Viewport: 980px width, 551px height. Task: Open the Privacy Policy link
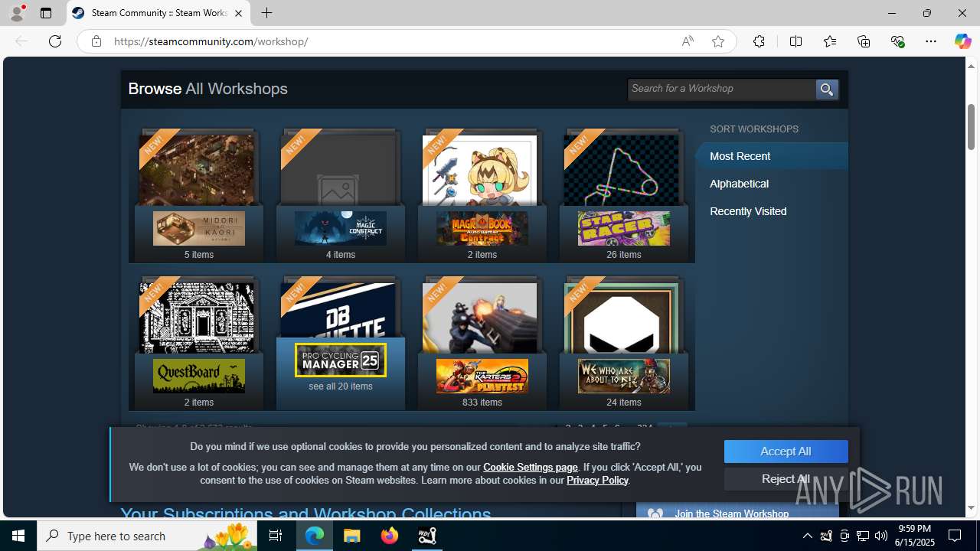(x=597, y=480)
